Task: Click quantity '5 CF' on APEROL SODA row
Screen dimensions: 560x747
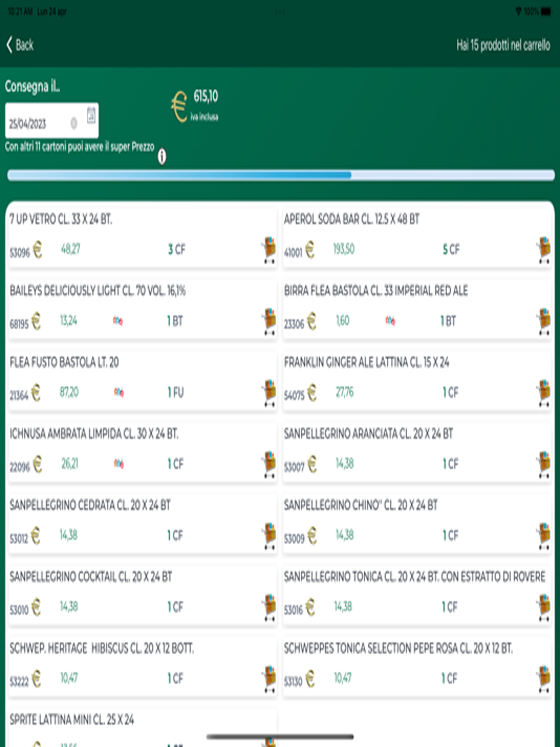Action: tap(451, 249)
